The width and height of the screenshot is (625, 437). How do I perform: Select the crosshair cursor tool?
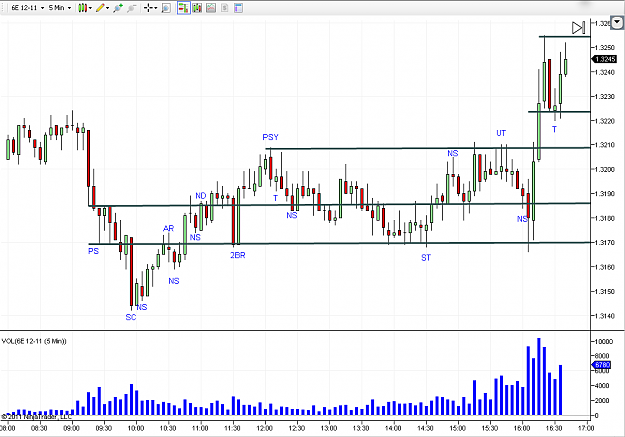[148, 8]
